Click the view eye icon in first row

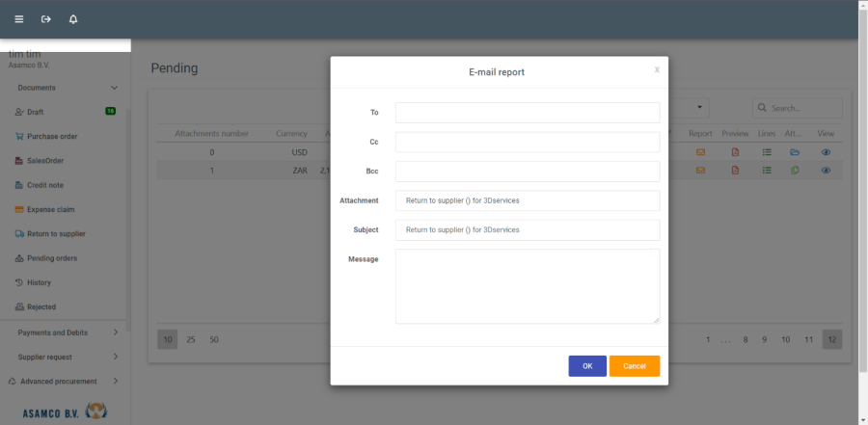click(826, 152)
